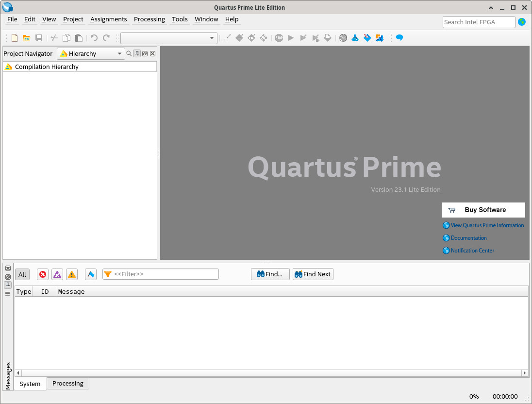Open the View menu
Viewport: 532px width, 404px height.
click(x=49, y=19)
